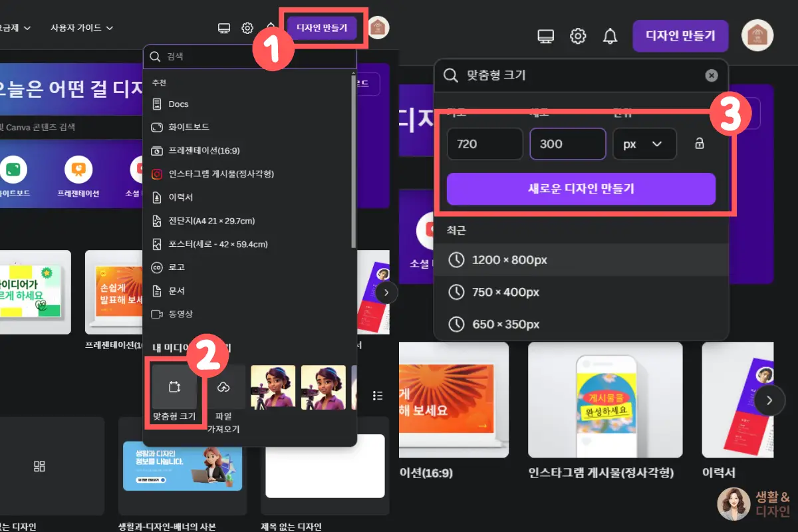Open the profile avatar icon
798x532 pixels.
pos(757,36)
